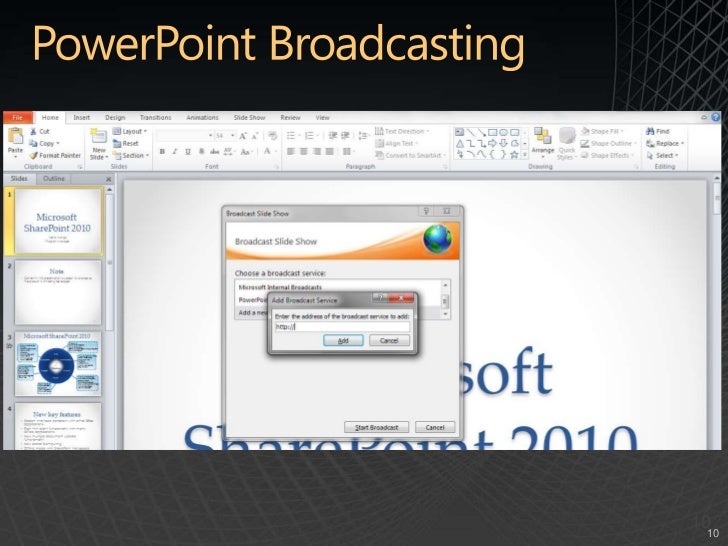The width and height of the screenshot is (728, 546).
Task: Select slide 3 thumbnail with circle diagram
Action: pos(58,364)
